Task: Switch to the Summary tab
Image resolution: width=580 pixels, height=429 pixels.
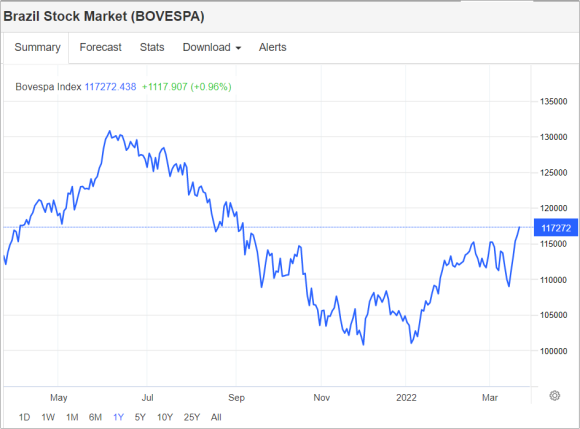Action: (x=37, y=47)
